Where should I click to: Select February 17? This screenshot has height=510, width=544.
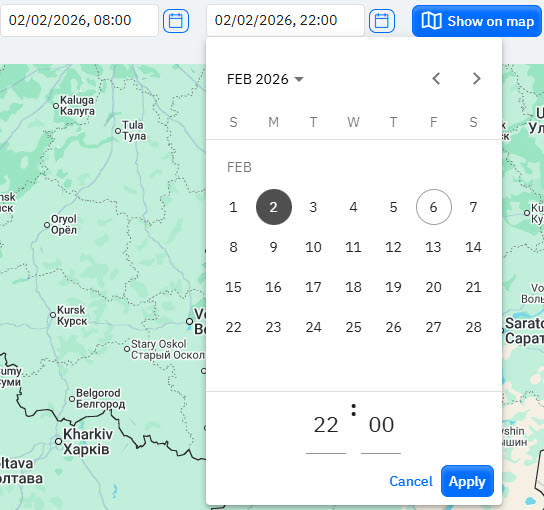(x=313, y=287)
